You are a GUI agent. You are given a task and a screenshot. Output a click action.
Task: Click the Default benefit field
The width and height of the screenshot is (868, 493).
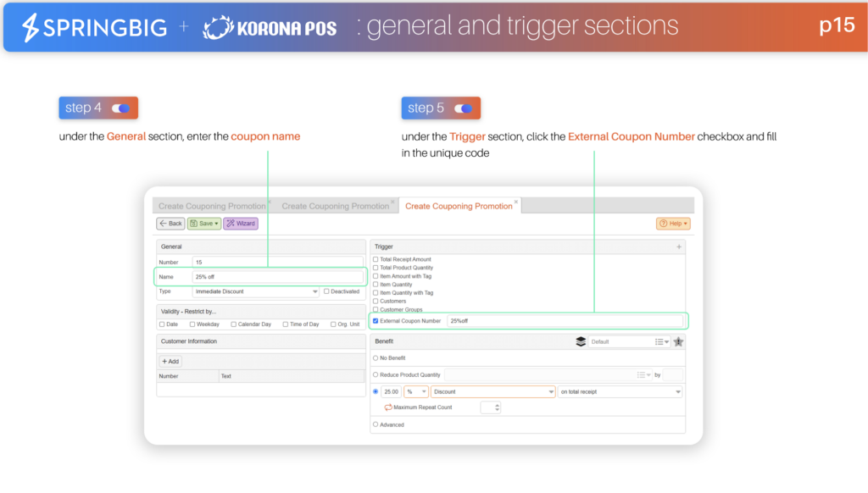620,342
